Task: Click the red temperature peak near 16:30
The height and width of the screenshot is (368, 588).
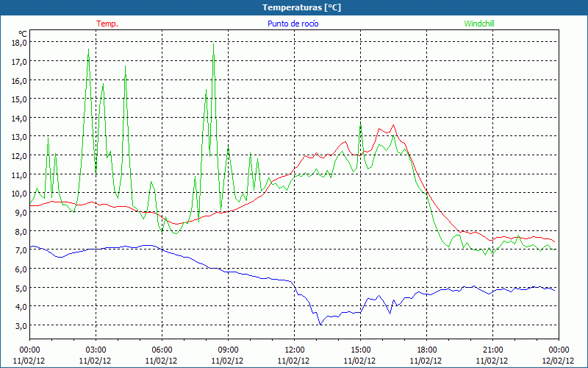Action: [x=393, y=125]
